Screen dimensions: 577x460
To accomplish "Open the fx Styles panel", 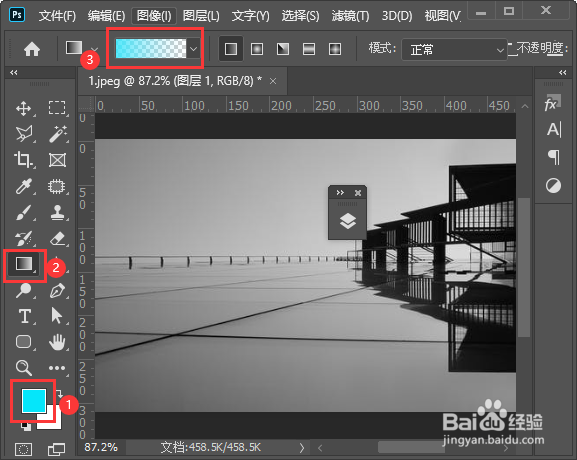I will pyautogui.click(x=553, y=103).
